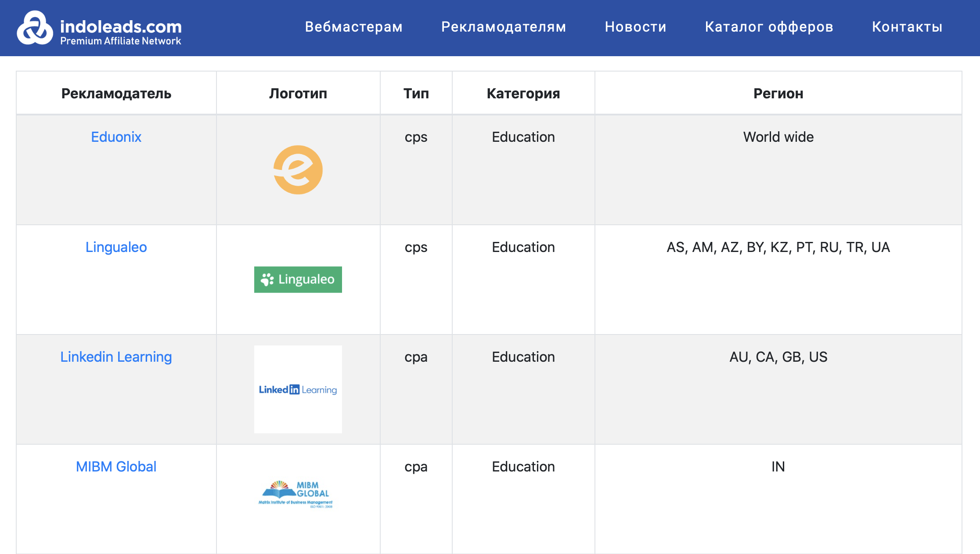Image resolution: width=980 pixels, height=554 pixels.
Task: Select the Рекламодатель column header
Action: 116,94
